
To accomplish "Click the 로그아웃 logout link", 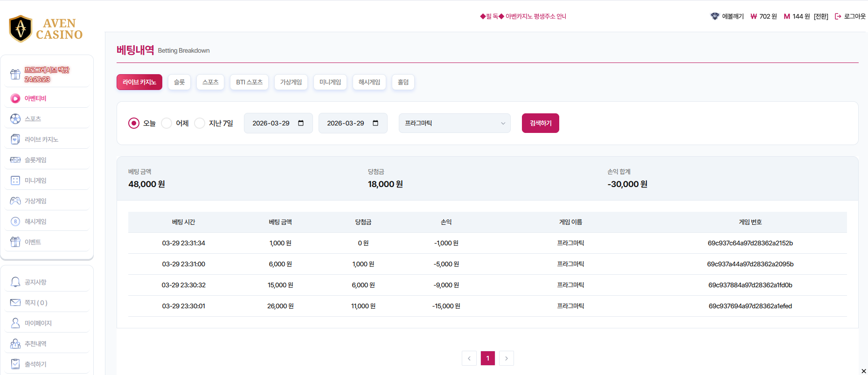I will [x=850, y=16].
